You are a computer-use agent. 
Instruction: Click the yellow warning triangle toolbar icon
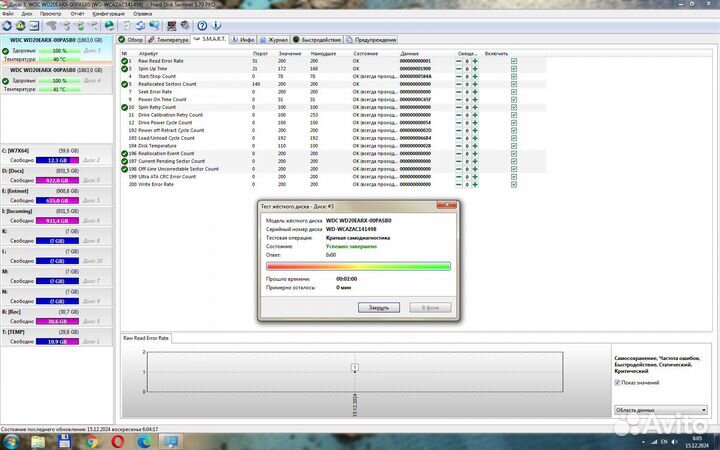click(21, 26)
